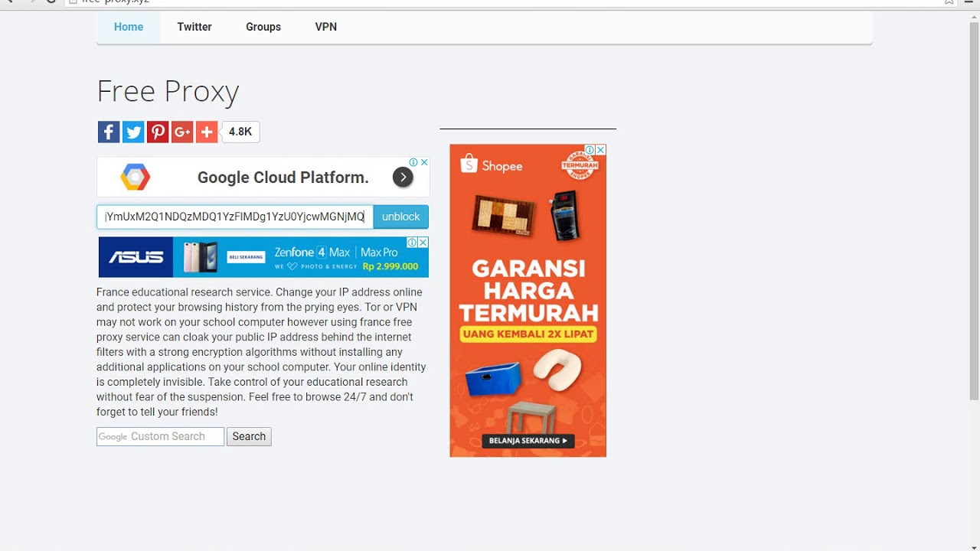Click the Search button

point(249,436)
